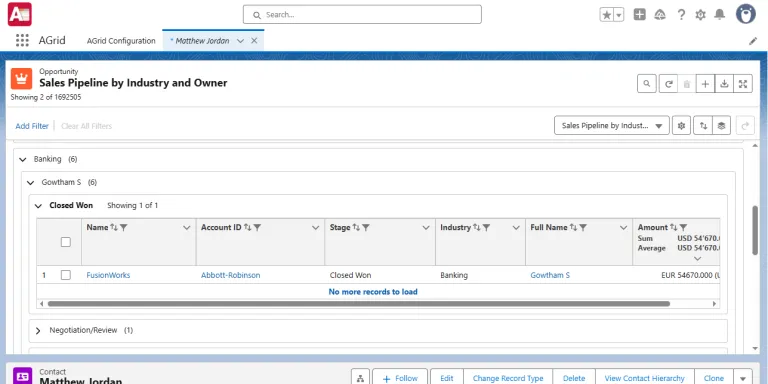Click the orange Opportunity crown icon
The image size is (768, 384).
(22, 78)
